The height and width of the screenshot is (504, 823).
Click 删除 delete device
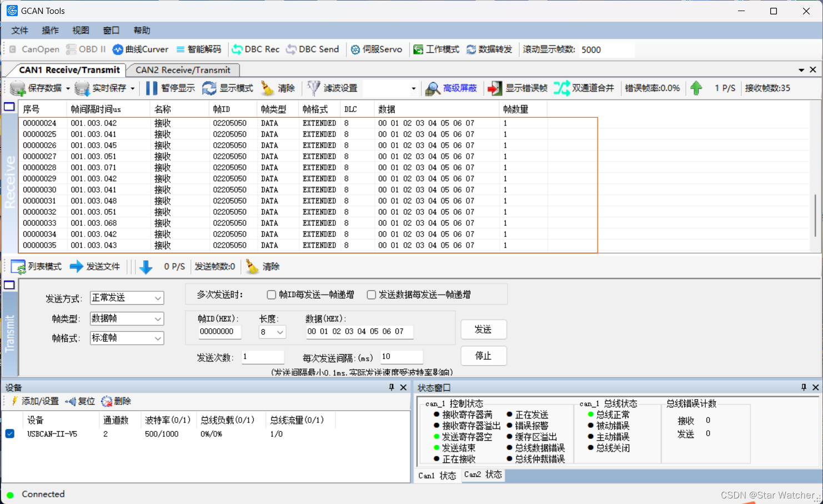116,401
